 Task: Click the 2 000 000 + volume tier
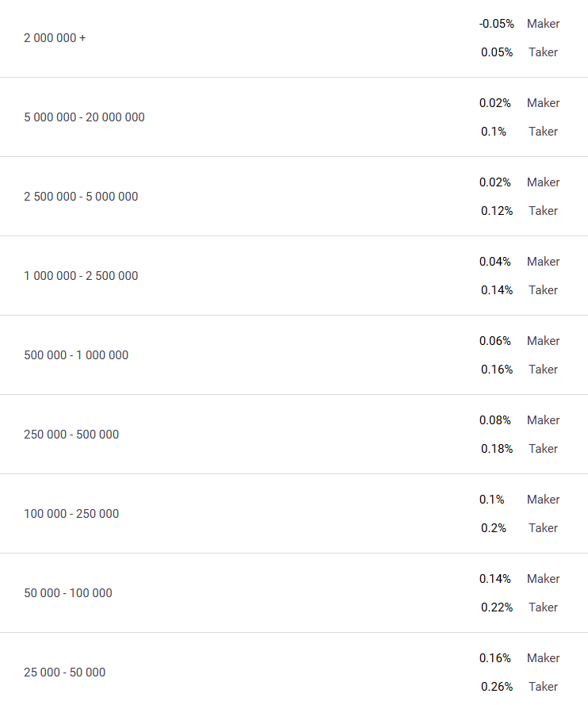(55, 38)
